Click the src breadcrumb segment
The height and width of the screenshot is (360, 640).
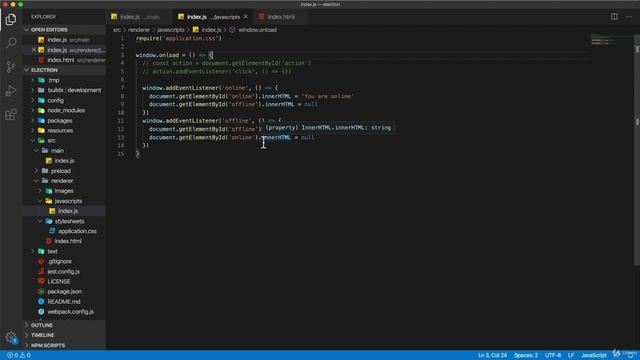(117, 30)
